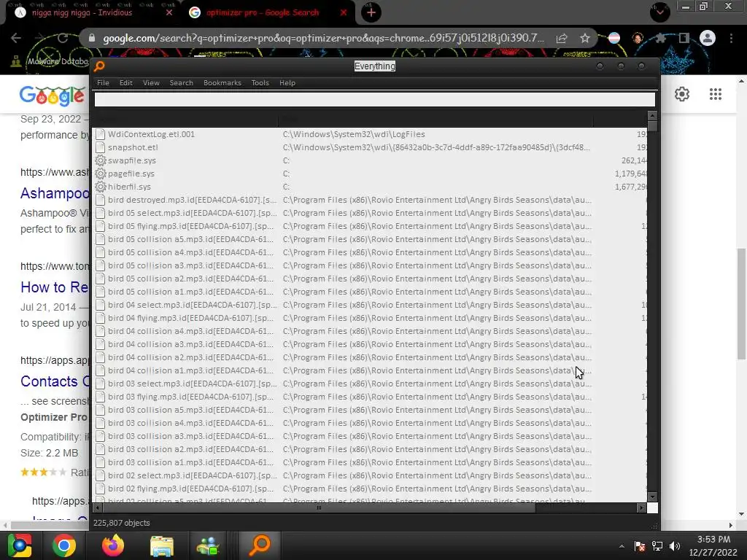
Task: Open the File menu in Everything
Action: tap(103, 83)
